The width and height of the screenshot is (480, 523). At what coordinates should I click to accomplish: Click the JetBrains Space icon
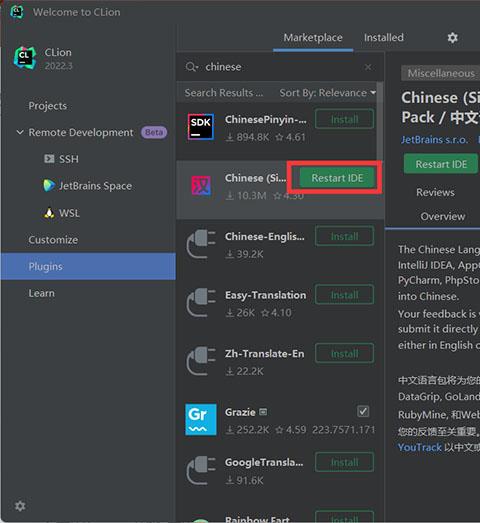pos(49,185)
